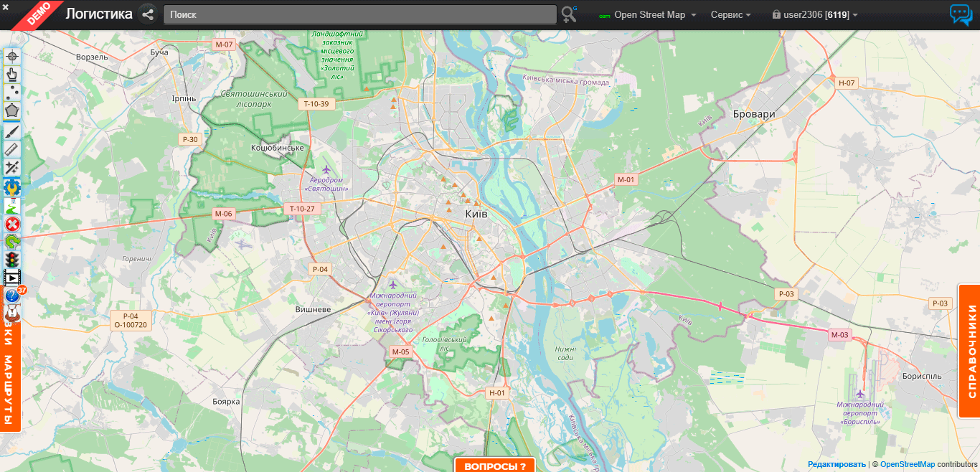The width and height of the screenshot is (980, 472).
Task: Click the red cross delete icon
Action: (x=12, y=224)
